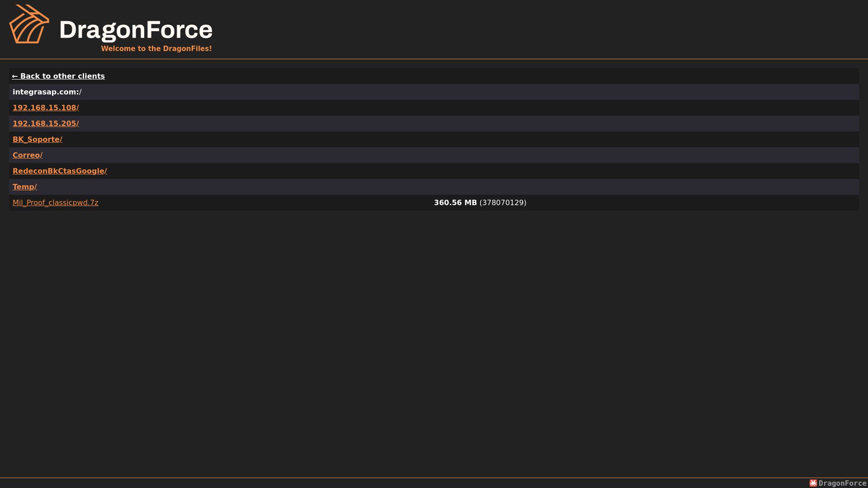This screenshot has width=868, height=488.
Task: Open the Correo directory
Action: click(28, 155)
